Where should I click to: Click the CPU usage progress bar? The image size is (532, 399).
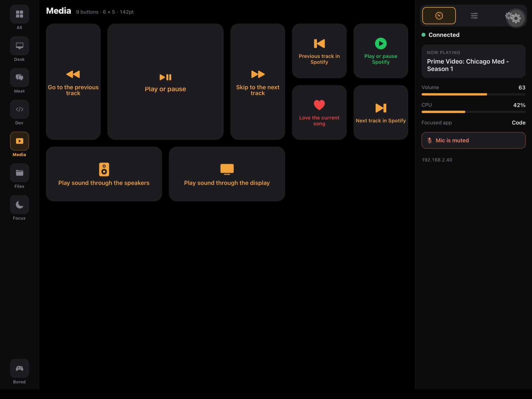[x=473, y=112]
